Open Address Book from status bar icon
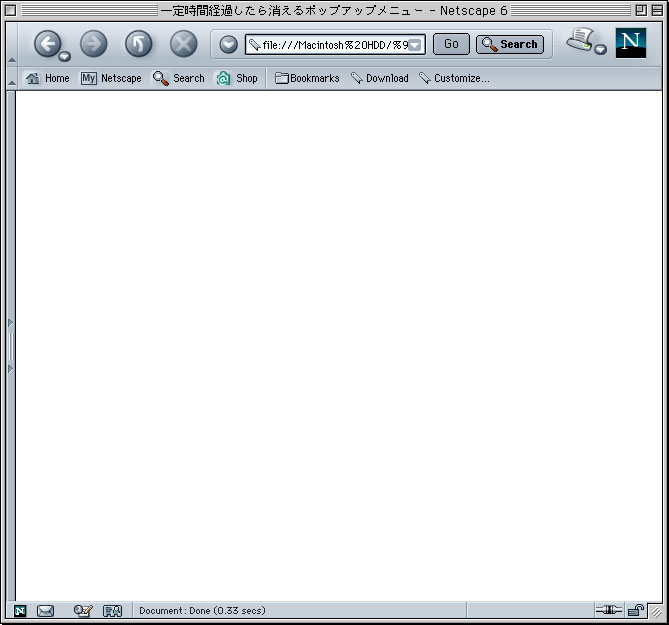Screen dimensions: 669x625 (x=113, y=611)
